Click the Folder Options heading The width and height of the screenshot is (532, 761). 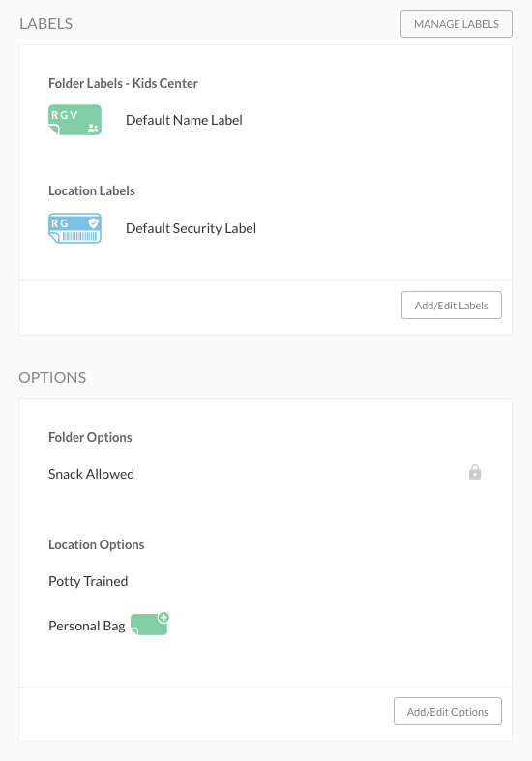[90, 437]
